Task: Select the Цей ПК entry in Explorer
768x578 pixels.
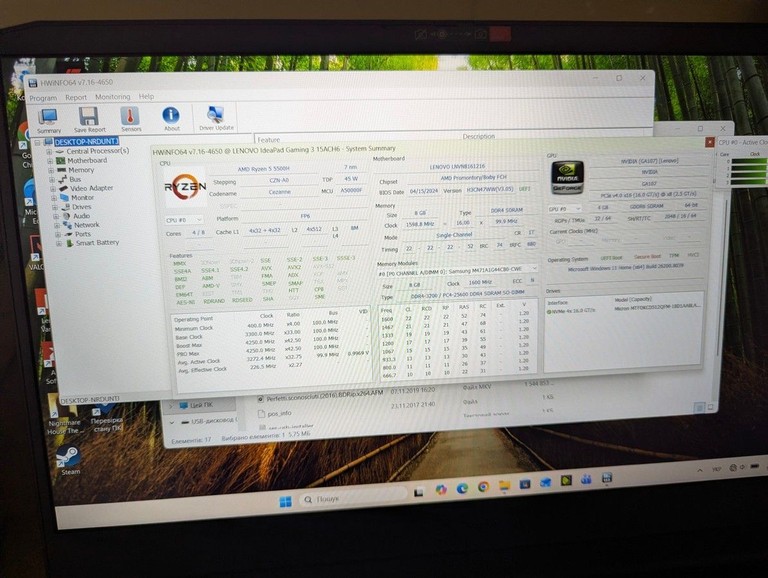Action: coord(201,406)
